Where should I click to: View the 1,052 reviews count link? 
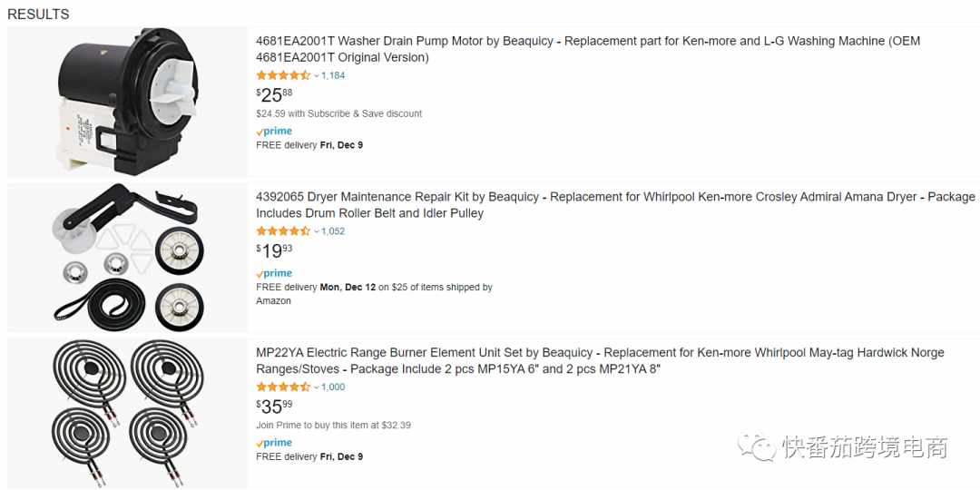[x=333, y=230]
